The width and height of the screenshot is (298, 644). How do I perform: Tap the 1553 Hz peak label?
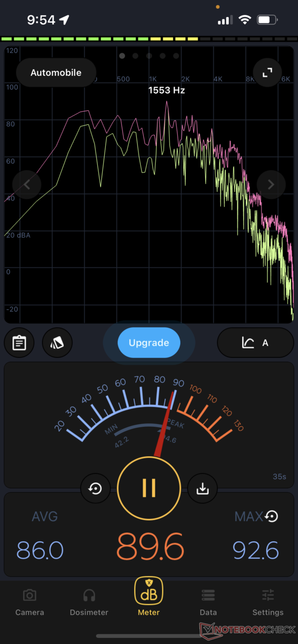tap(166, 90)
